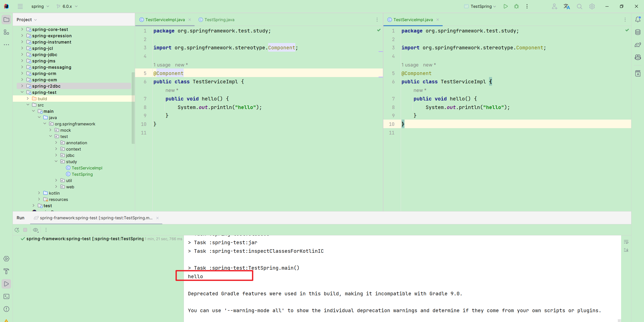Open TestSpring run configuration dropdown
This screenshot has height=322, width=644.
[x=480, y=6]
